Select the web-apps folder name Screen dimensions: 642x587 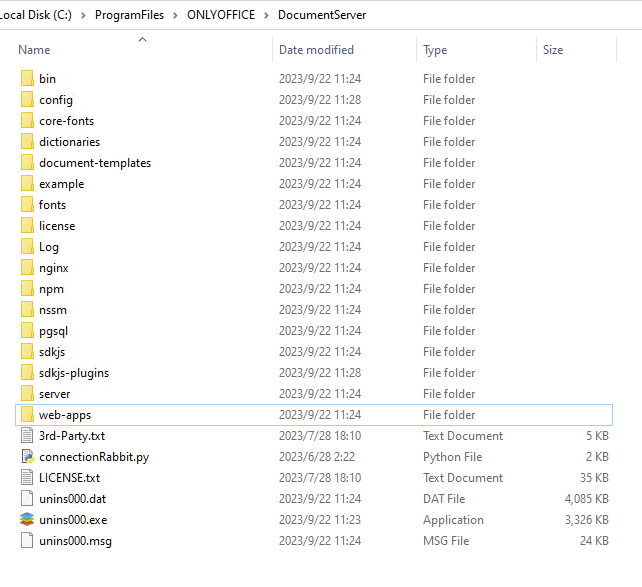[65, 415]
